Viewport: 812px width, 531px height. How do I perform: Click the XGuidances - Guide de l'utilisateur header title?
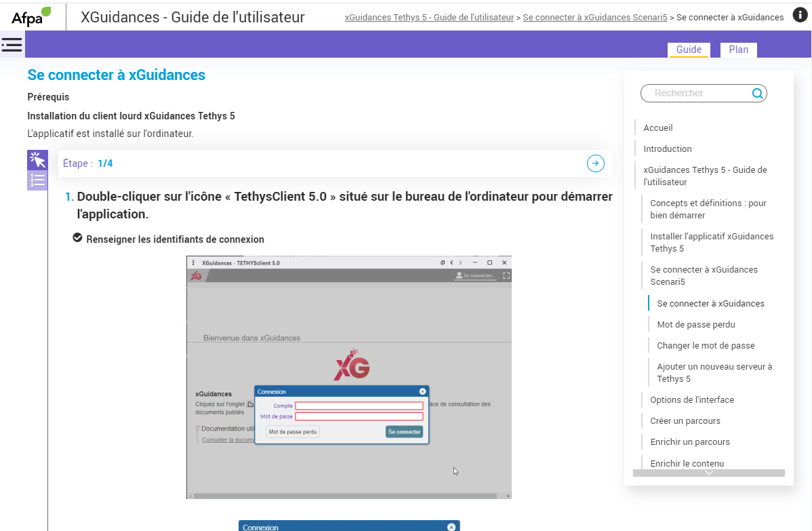click(x=192, y=17)
